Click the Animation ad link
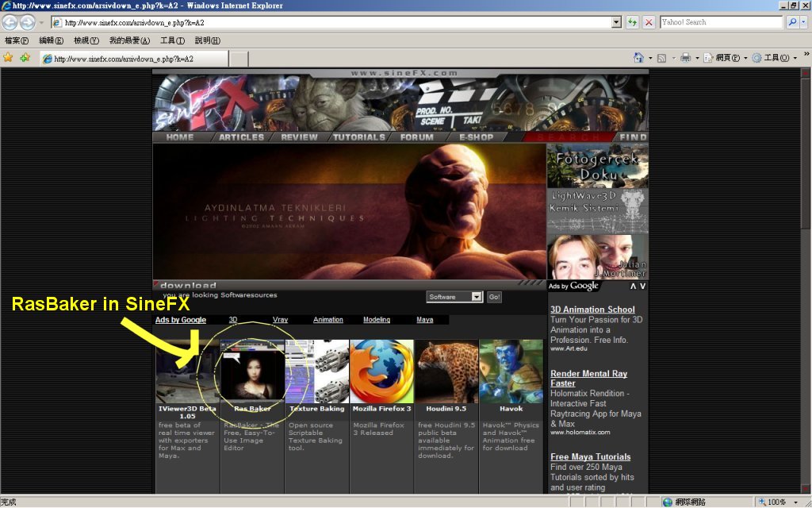Viewport: 812px width, 508px height. pyautogui.click(x=327, y=320)
